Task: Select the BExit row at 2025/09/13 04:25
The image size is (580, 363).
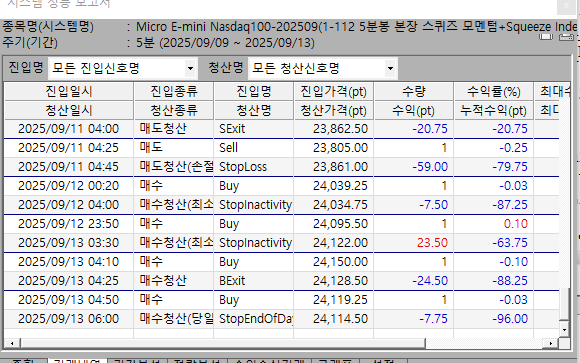Action: [281, 280]
